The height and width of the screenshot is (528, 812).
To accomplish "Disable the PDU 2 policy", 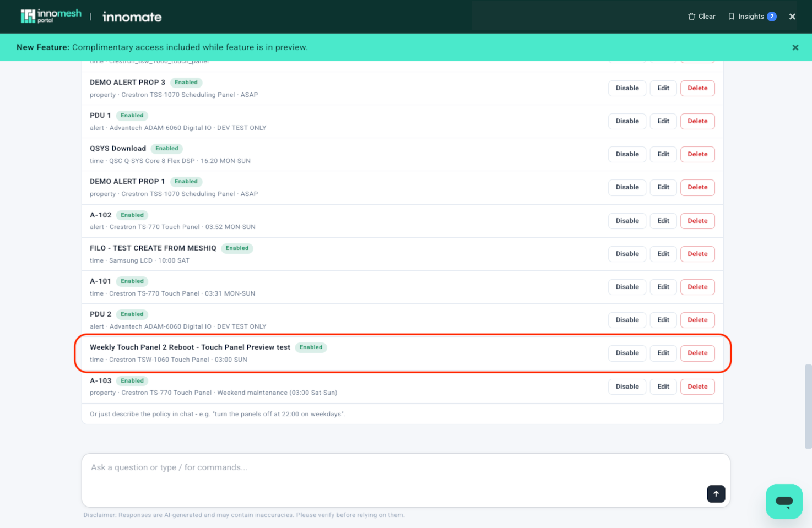I will [627, 320].
